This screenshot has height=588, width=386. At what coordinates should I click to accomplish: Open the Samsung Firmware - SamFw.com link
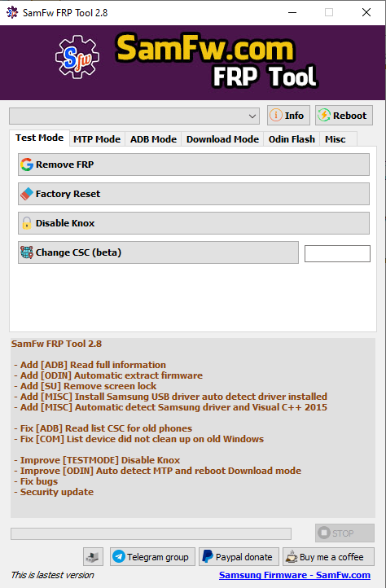coord(295,575)
